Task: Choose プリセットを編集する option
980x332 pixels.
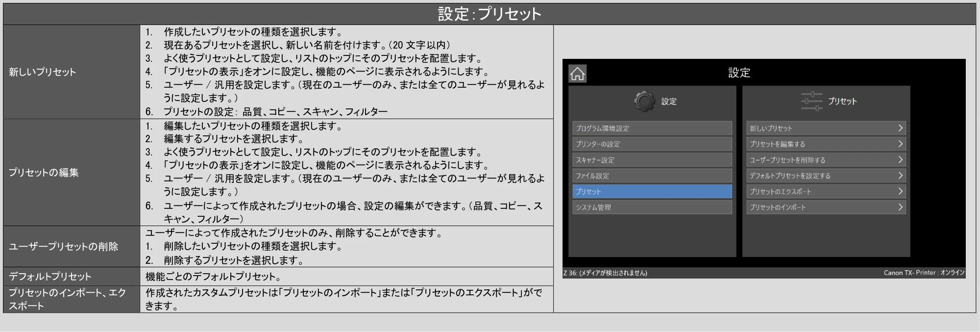Action: pos(826,144)
